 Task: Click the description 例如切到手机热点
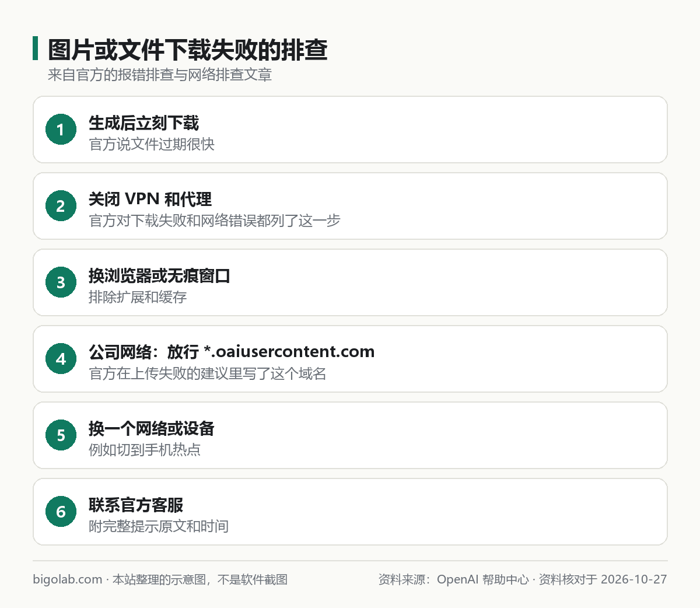145,450
